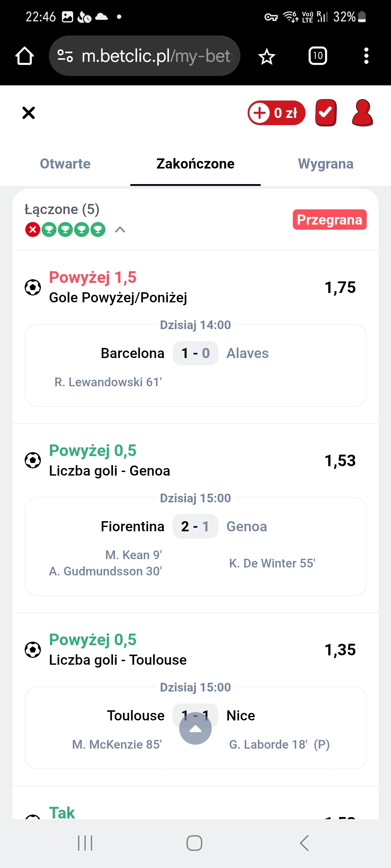Click the m.betclic.pl address bar
This screenshot has width=391, height=868.
point(156,56)
